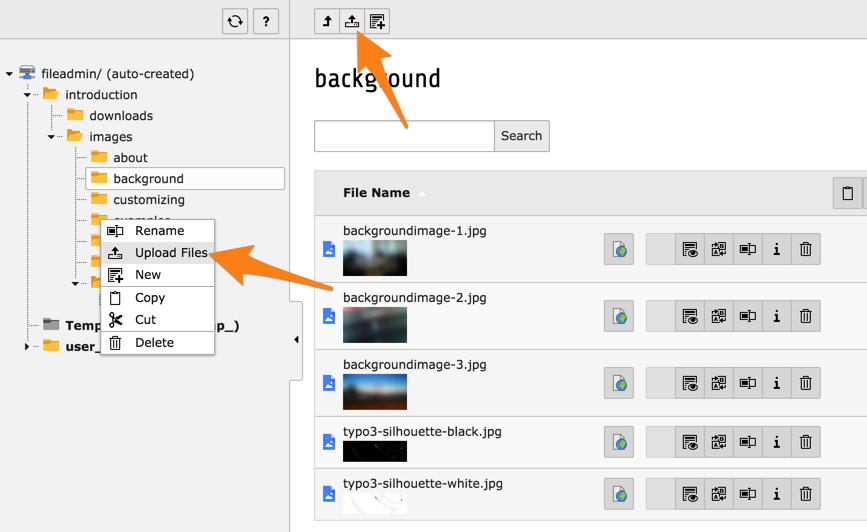Click the replace A/B icon for typo3-silhouette-white.jpg
867x532 pixels.
(719, 494)
